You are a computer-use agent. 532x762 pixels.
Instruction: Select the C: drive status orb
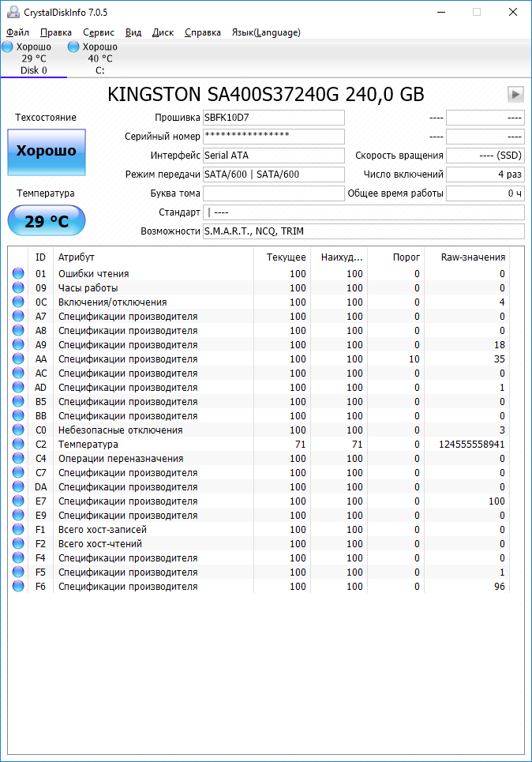pos(73,47)
